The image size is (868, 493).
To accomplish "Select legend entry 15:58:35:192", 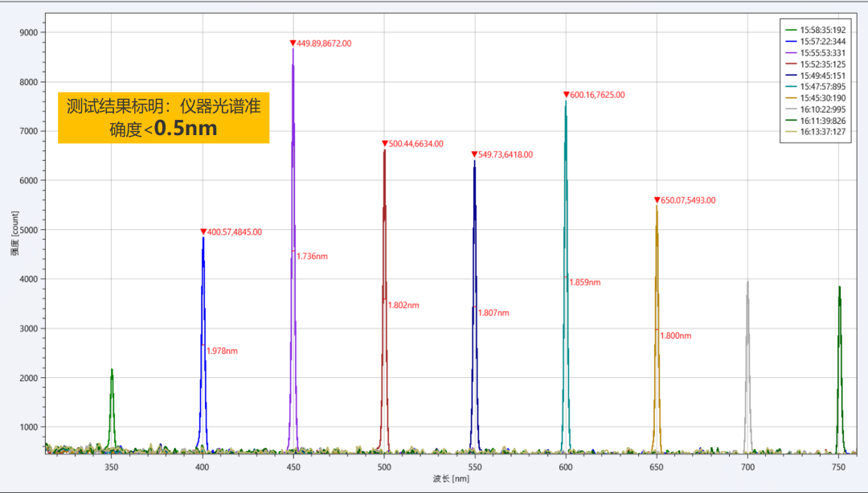I will point(816,31).
